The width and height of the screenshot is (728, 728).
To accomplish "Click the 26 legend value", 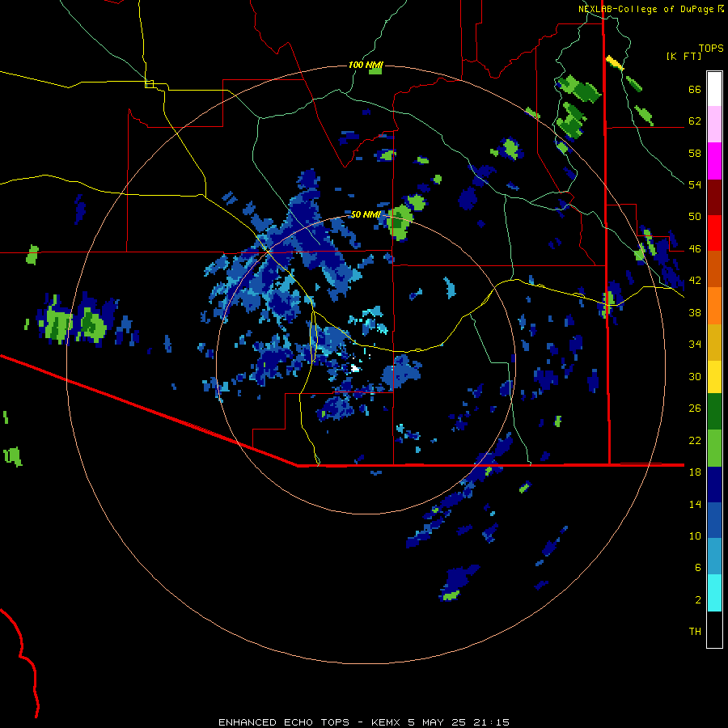I will [695, 408].
